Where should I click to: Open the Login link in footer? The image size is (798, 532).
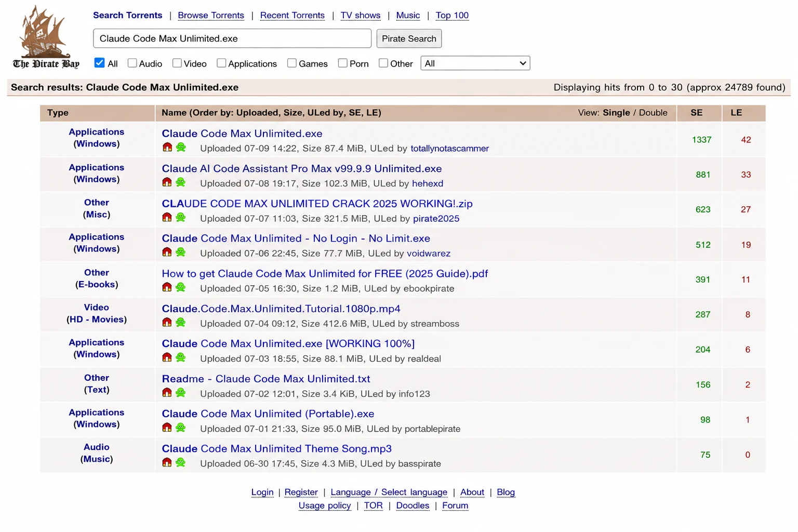tap(262, 492)
